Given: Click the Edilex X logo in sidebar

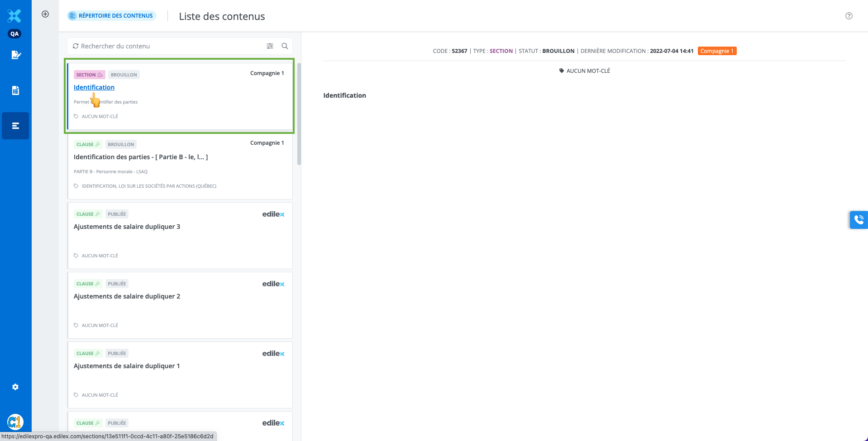Looking at the screenshot, I should tap(14, 16).
